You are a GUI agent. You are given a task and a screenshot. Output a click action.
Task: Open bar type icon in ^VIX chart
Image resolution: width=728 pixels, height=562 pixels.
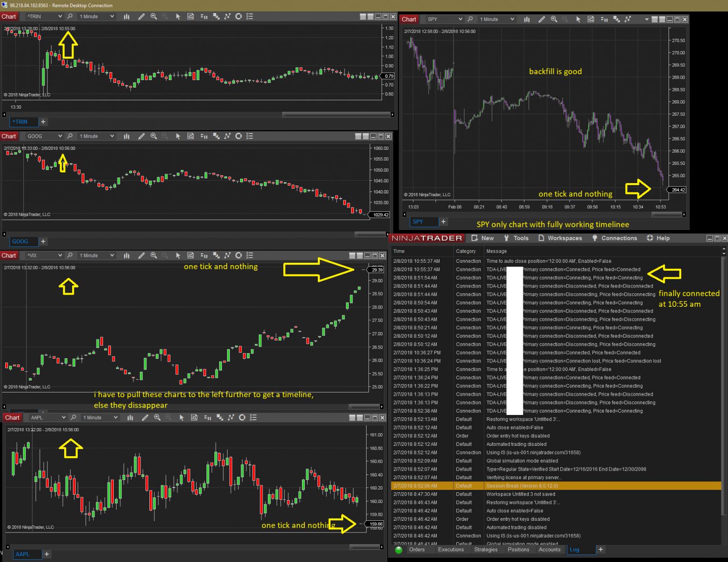[126, 256]
